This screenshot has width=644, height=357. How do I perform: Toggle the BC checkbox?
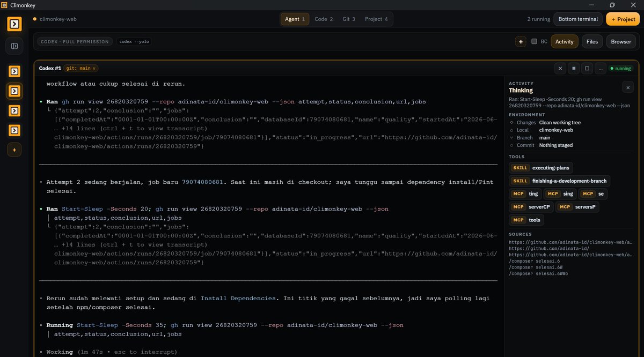pyautogui.click(x=534, y=41)
